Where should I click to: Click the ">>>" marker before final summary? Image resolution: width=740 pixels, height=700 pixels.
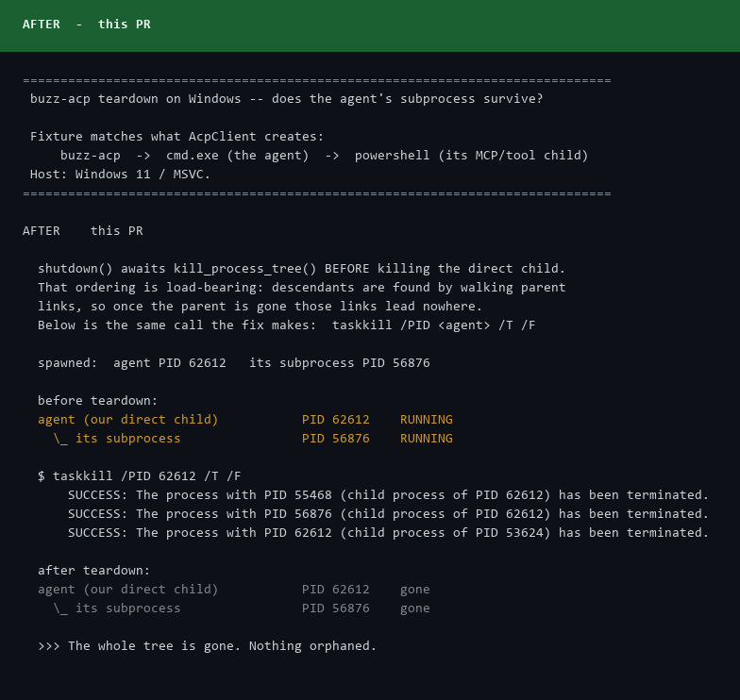[x=49, y=645]
